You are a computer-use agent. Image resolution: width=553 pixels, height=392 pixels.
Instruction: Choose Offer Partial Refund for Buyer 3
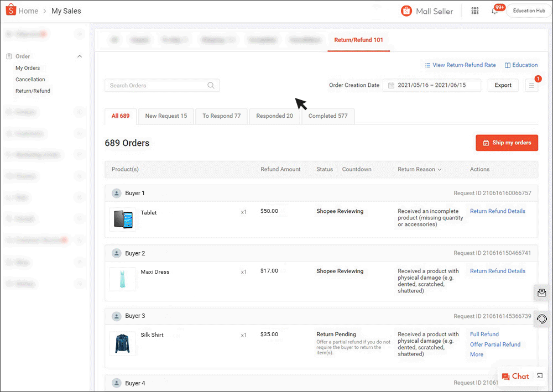pyautogui.click(x=495, y=344)
